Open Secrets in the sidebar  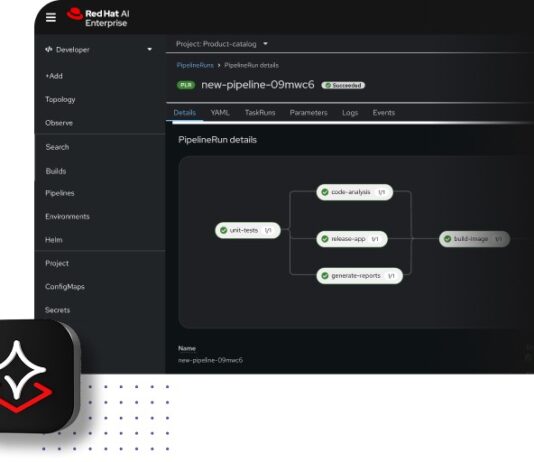[57, 310]
